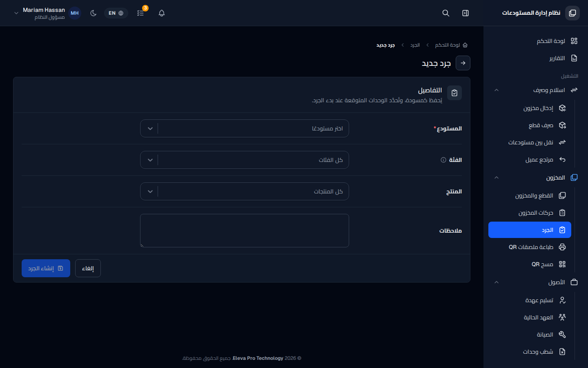588x368 pixels.
Task: Select الجرد active sidebar item
Action: coord(530,230)
